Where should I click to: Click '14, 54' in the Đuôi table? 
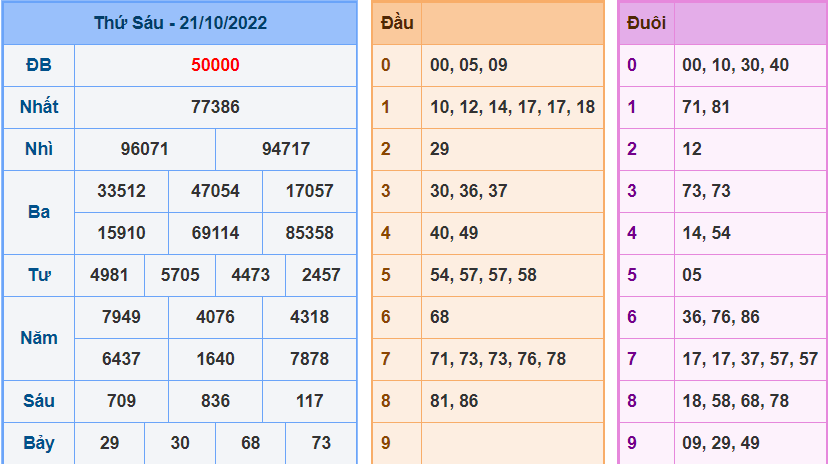pos(706,233)
